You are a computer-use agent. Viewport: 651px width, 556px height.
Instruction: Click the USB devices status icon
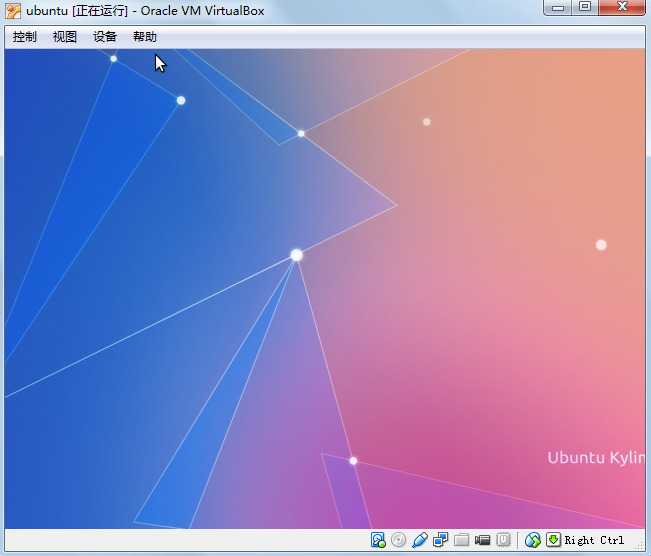point(420,540)
